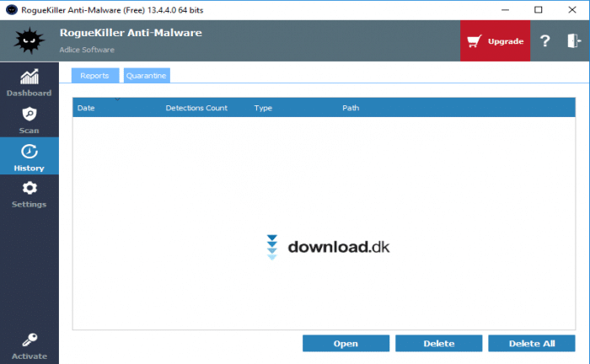The width and height of the screenshot is (590, 364).
Task: Sort by the Date column header
Action: [86, 108]
